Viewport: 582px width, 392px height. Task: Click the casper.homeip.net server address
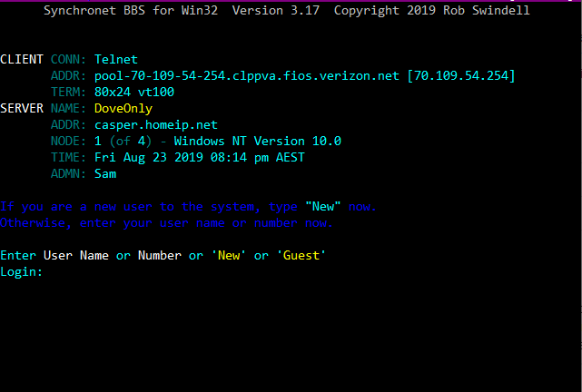[x=156, y=125]
